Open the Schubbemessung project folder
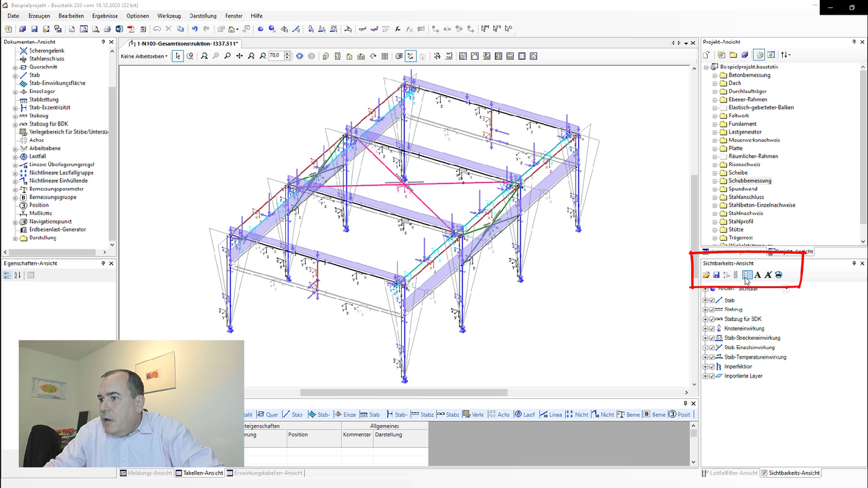Image resolution: width=868 pixels, height=488 pixels. [749, 181]
